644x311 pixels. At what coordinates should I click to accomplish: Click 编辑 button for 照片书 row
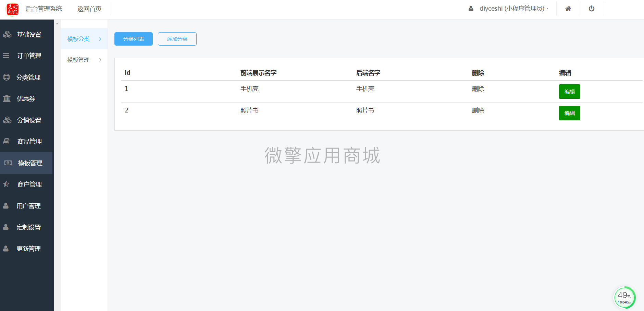[569, 113]
